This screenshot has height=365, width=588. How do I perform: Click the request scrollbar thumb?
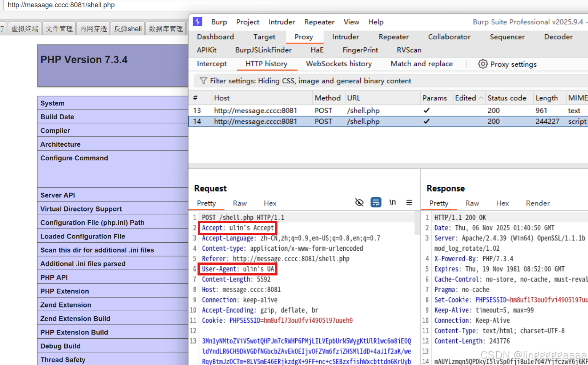click(x=417, y=223)
